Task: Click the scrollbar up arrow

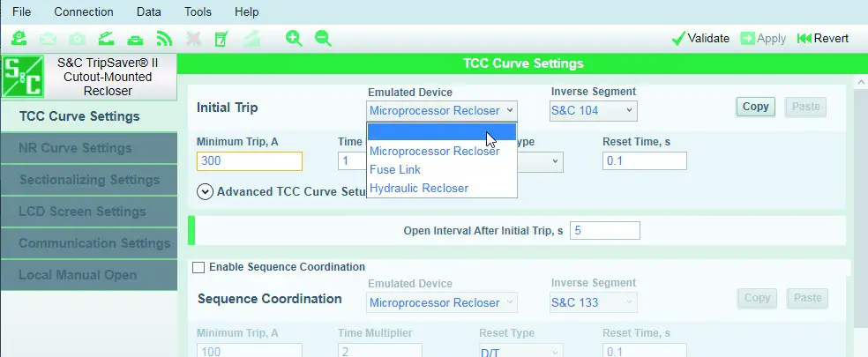Action: point(862,83)
